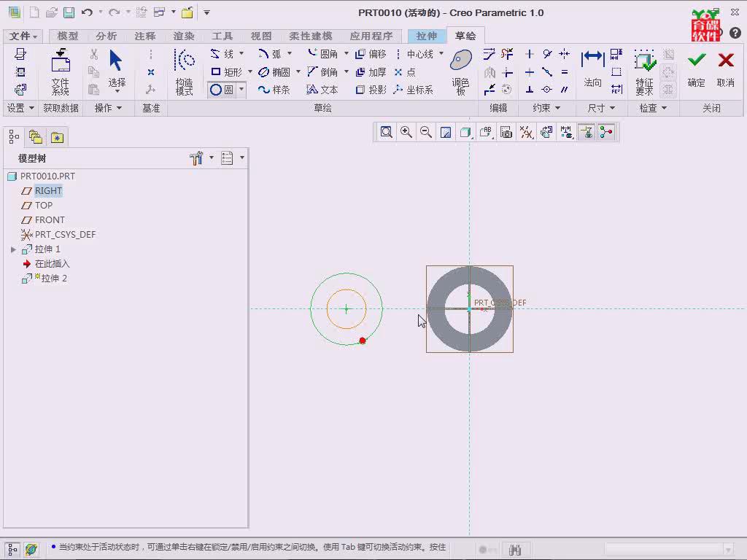Apply the tangent constraint icon
The width and height of the screenshot is (747, 560).
[547, 54]
